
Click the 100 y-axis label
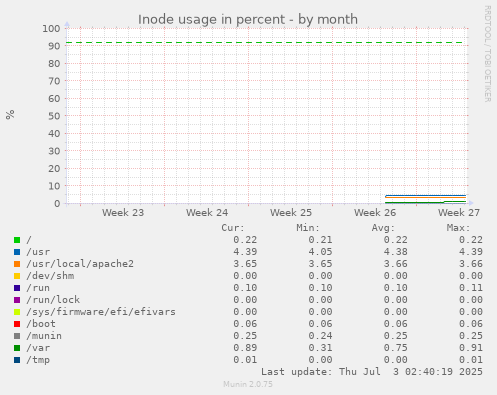tap(51, 29)
